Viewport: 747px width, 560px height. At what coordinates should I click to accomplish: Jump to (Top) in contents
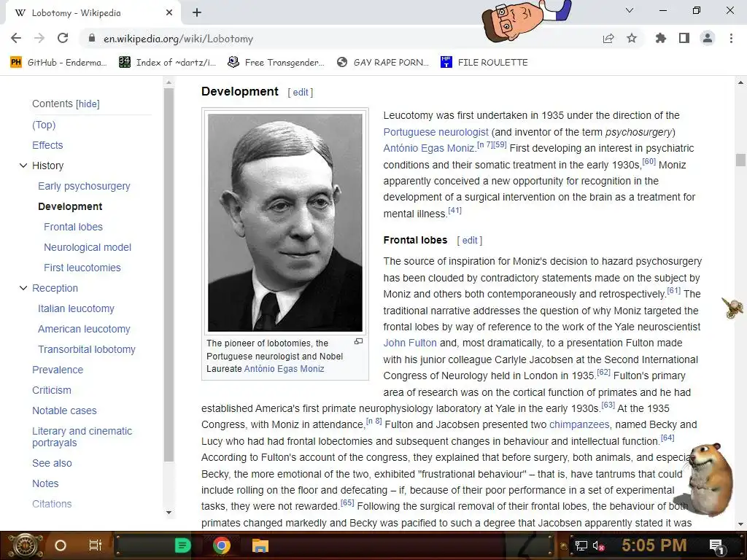44,125
